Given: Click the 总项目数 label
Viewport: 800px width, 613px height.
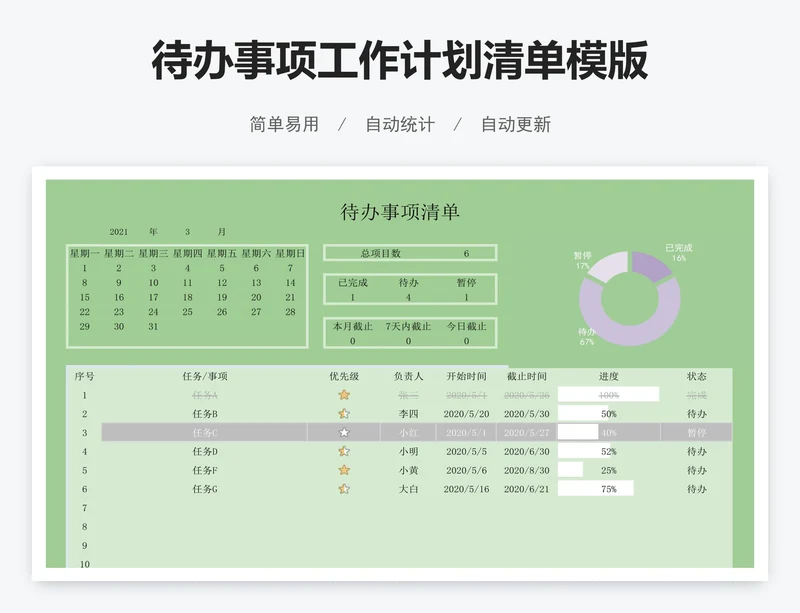Looking at the screenshot, I should tap(381, 253).
